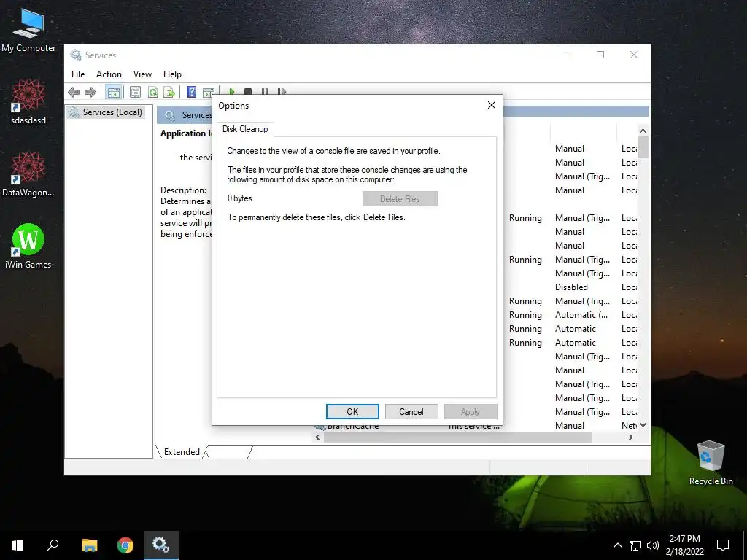
Task: Click the Back arrow in Services toolbar
Action: pyautogui.click(x=74, y=92)
